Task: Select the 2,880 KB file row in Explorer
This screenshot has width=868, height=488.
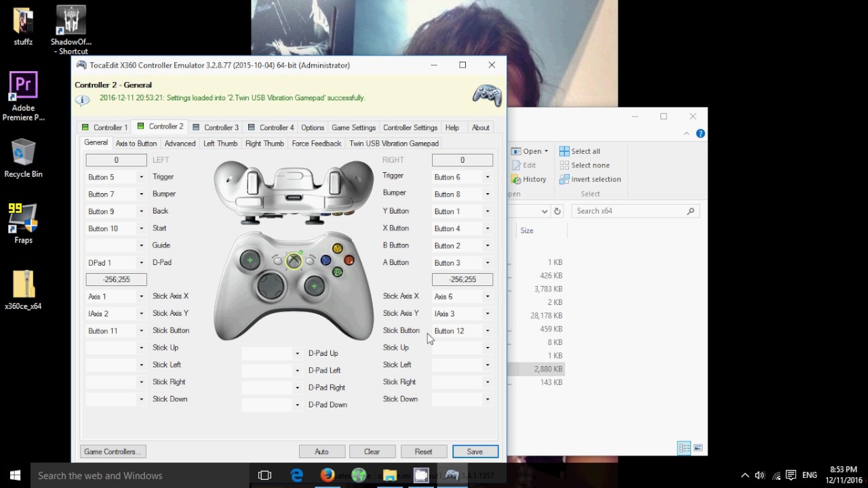Action: [537, 369]
